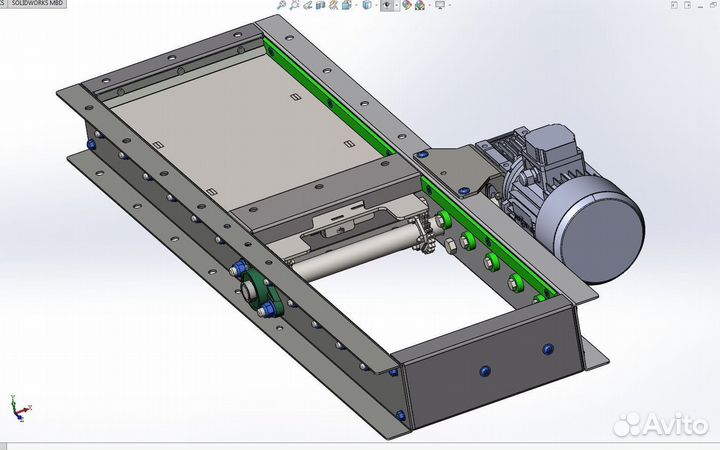
Task: Expand the Hide/Show Items dropdown arrow
Action: (x=397, y=5)
